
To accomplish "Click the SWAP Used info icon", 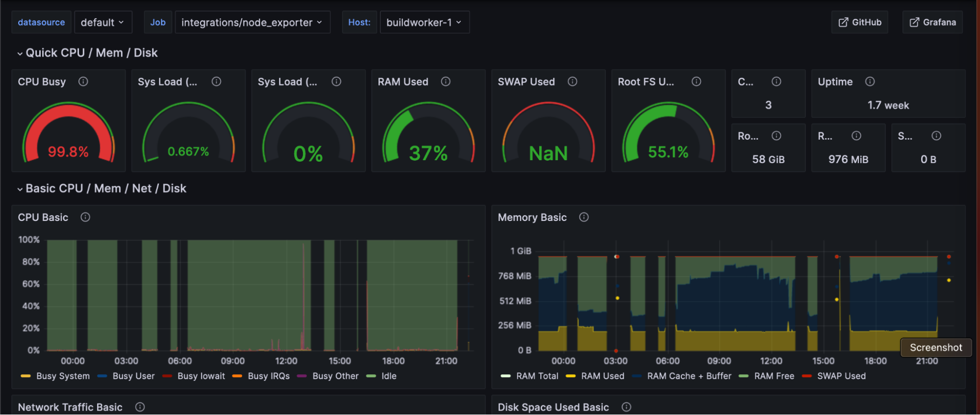I will point(572,81).
